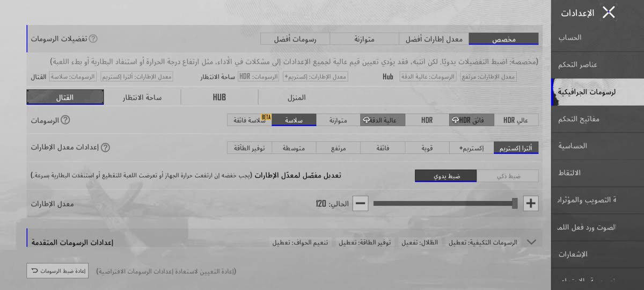Click the الإعدادات title text
This screenshot has height=290, width=644.
[577, 13]
